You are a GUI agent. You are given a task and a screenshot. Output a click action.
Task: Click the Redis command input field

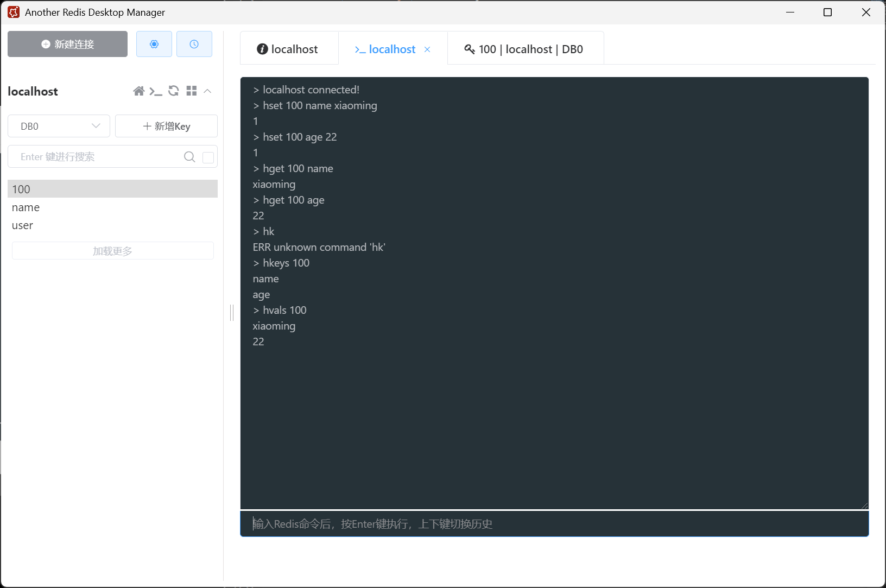[x=554, y=524]
